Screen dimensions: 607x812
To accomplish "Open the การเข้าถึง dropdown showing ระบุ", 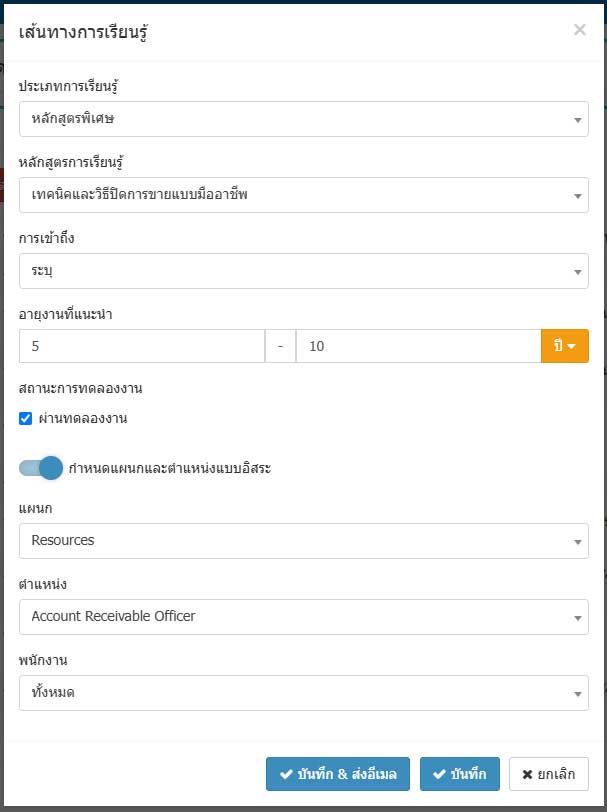I will [304, 271].
